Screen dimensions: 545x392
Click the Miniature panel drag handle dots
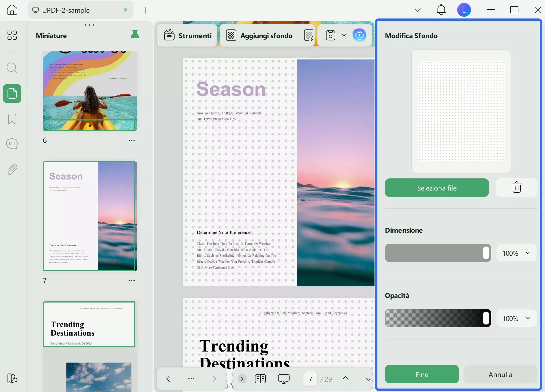(90, 25)
